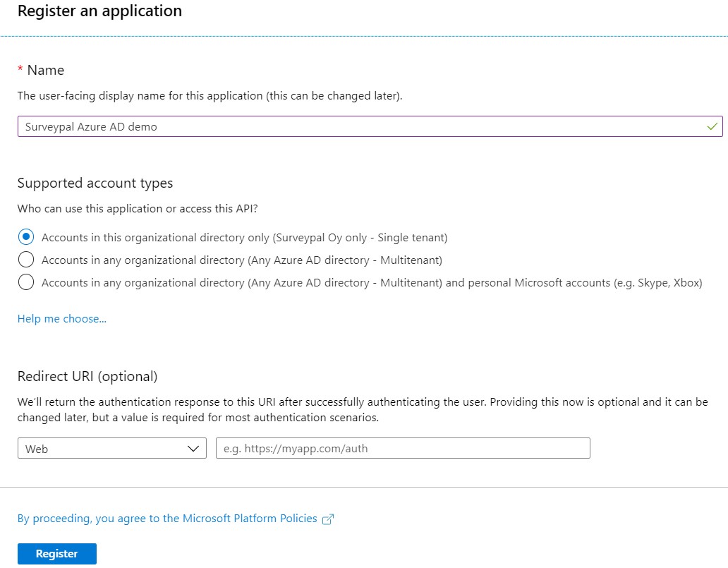Image resolution: width=728 pixels, height=568 pixels.
Task: Select the Multitenant-only Azure AD directory radio option
Action: point(26,259)
